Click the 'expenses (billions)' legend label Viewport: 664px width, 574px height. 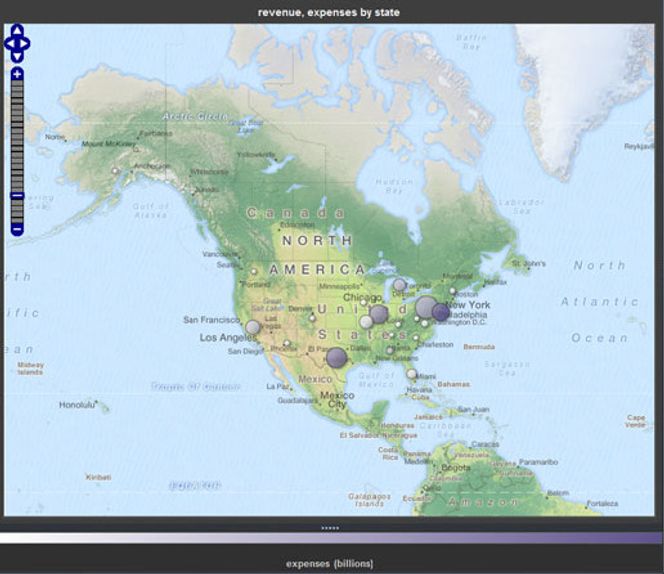(x=329, y=564)
